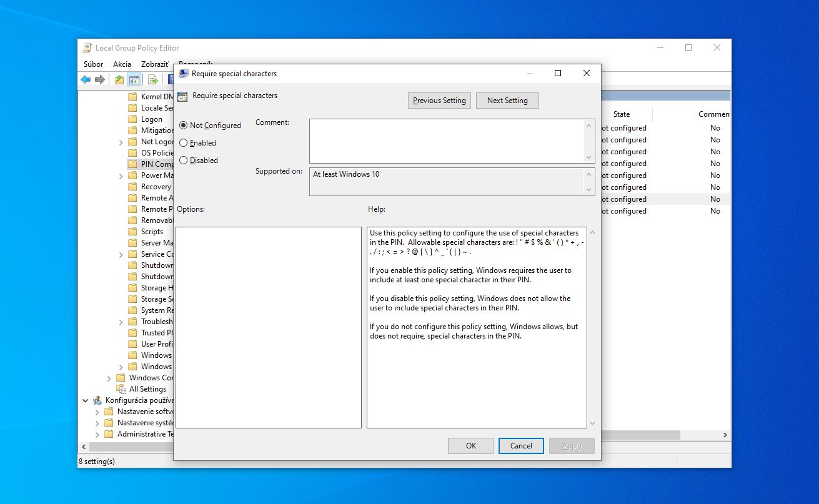Screen dimensions: 819x504
Task: Click the Storage Se folder icon
Action: (132, 299)
